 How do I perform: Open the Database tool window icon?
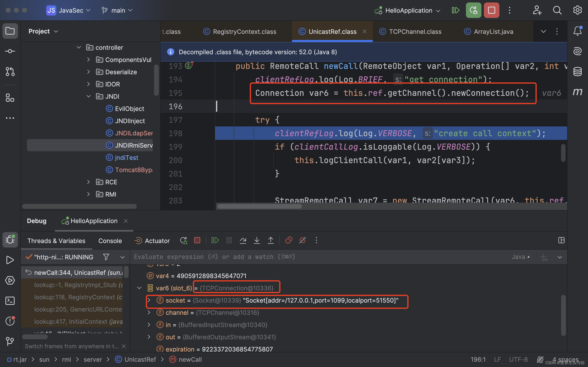click(x=577, y=72)
